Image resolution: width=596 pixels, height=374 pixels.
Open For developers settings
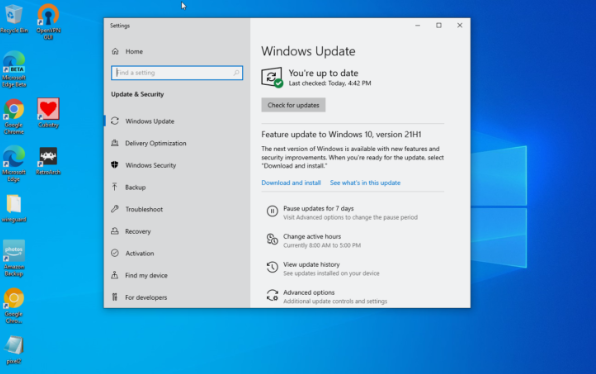146,298
